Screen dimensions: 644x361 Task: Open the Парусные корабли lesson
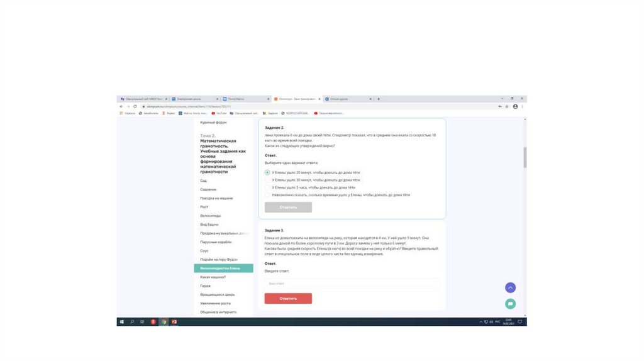216,242
